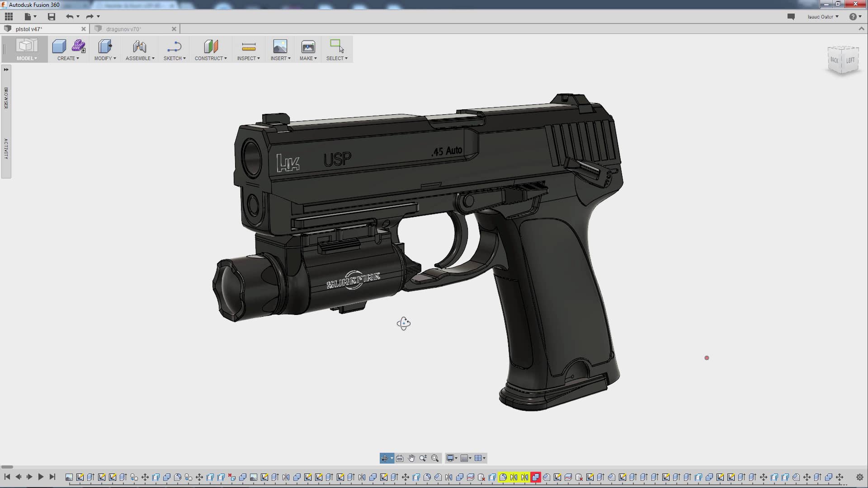The height and width of the screenshot is (488, 868).
Task: Click the LEFT face of the ViewCube
Action: click(x=850, y=60)
